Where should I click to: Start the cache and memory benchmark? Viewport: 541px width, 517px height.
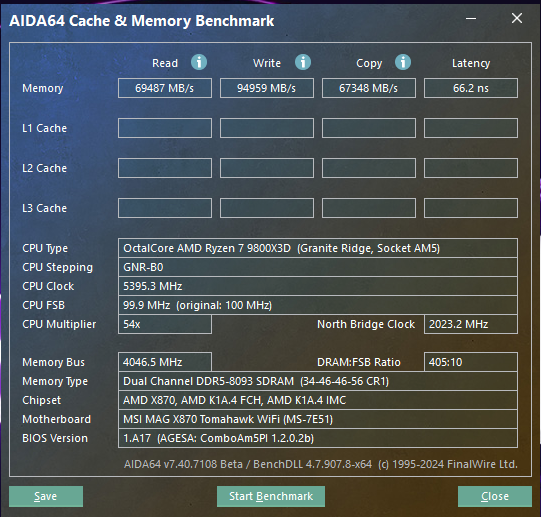point(271,496)
